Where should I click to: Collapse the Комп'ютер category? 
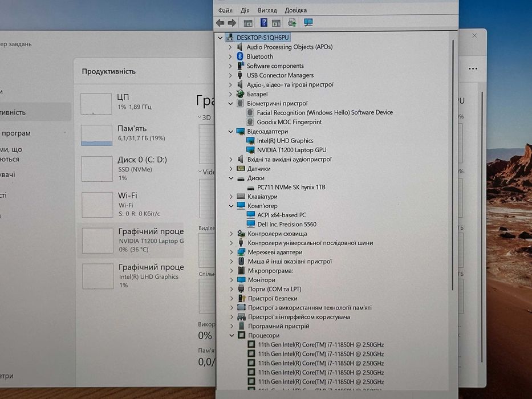coord(232,206)
